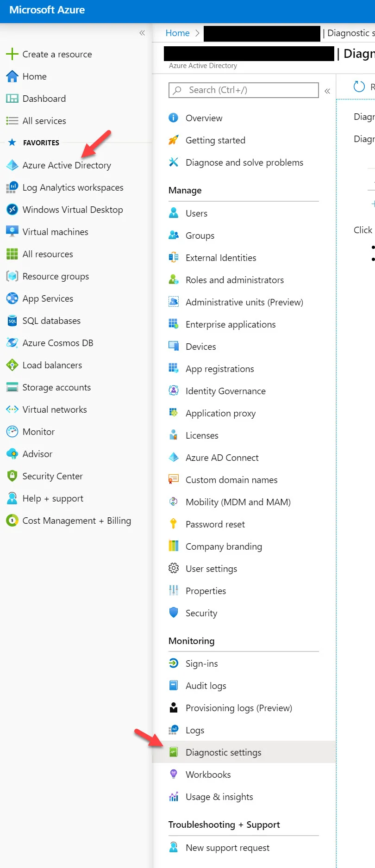The image size is (375, 868).
Task: Open the Home house icon in sidebar
Action: click(12, 76)
